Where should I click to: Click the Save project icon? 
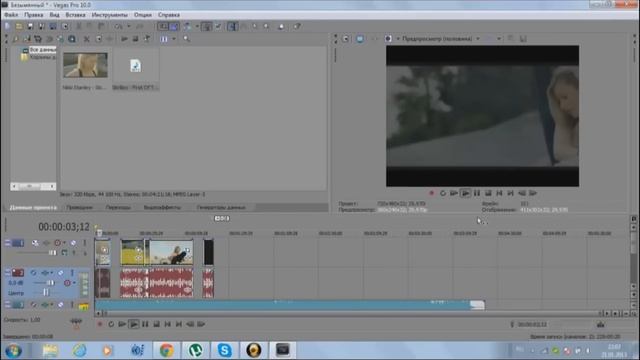[x=30, y=26]
